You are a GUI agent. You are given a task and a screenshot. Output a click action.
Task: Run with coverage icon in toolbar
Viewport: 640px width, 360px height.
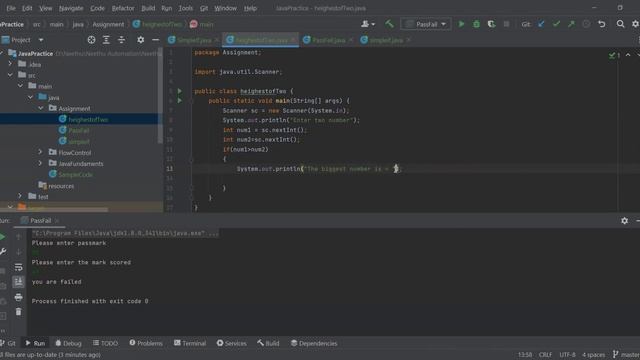(x=491, y=24)
